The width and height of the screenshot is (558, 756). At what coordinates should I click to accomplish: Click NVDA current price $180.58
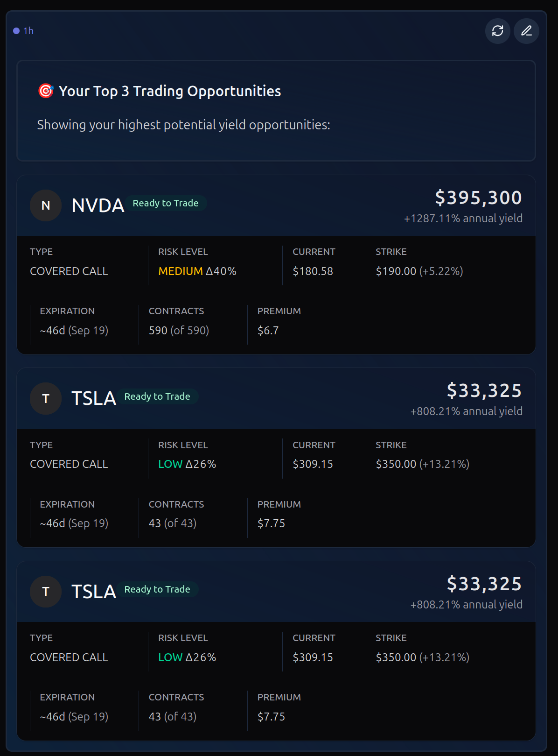point(313,271)
